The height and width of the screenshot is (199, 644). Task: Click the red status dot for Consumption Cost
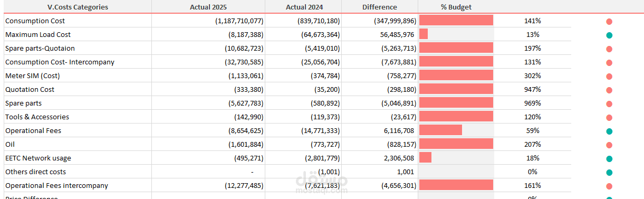pos(609,22)
